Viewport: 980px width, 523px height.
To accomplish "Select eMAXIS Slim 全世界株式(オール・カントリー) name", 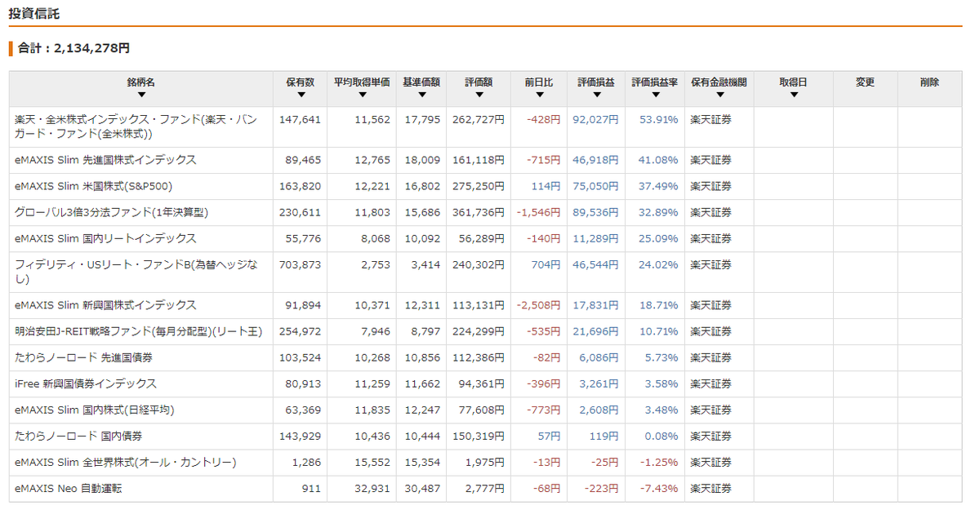I will point(125,462).
